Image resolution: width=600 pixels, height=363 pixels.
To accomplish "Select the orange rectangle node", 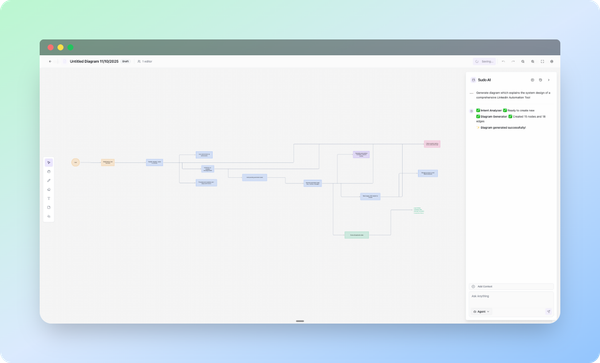I will [108, 162].
